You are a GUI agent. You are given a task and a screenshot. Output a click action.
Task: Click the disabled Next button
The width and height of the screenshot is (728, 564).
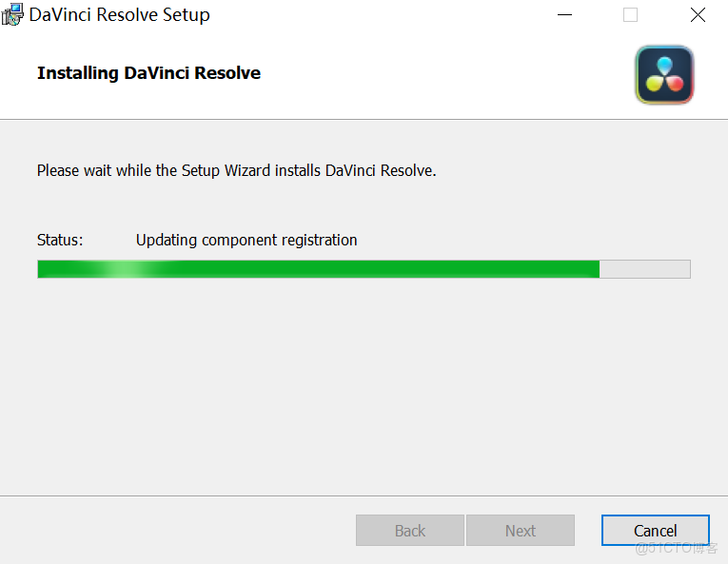tap(520, 530)
